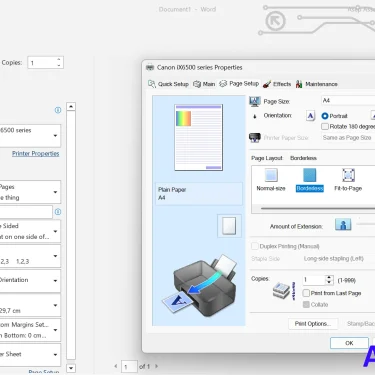The width and height of the screenshot is (375, 375).
Task: Open the Word pages Per Sheet dropdown
Action: (x=30, y=355)
